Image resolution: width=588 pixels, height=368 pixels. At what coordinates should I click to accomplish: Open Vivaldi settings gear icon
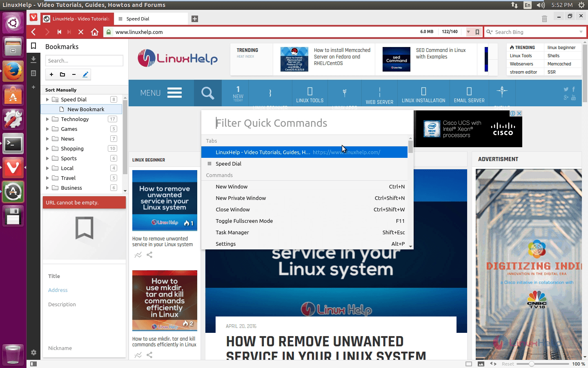pos(33,352)
